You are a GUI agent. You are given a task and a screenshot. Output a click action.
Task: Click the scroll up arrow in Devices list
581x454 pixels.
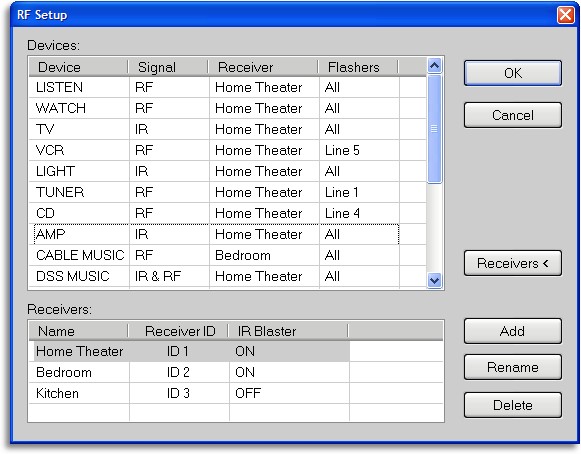tap(434, 66)
